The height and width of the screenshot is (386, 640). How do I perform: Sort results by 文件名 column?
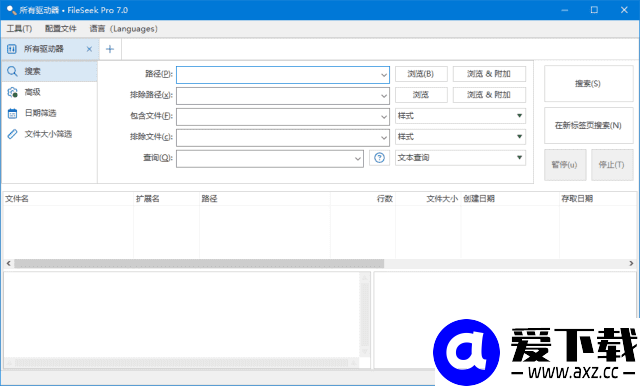(68, 199)
